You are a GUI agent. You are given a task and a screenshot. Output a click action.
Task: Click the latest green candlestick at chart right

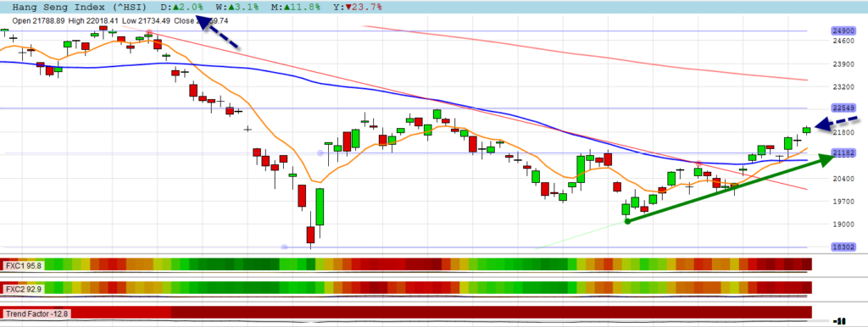tap(807, 130)
